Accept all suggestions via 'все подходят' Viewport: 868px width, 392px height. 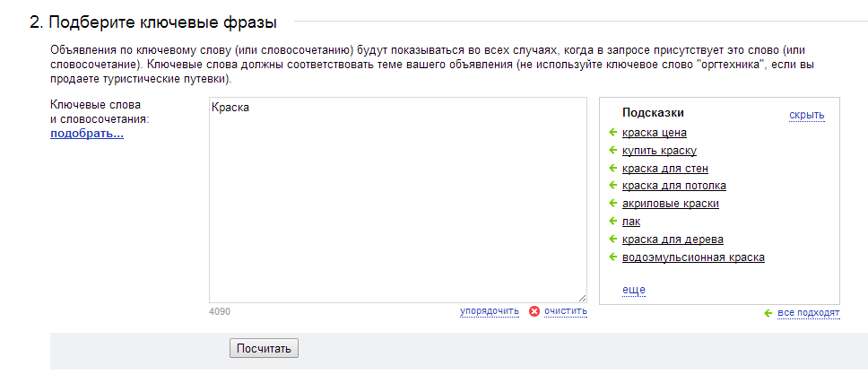[x=808, y=313]
